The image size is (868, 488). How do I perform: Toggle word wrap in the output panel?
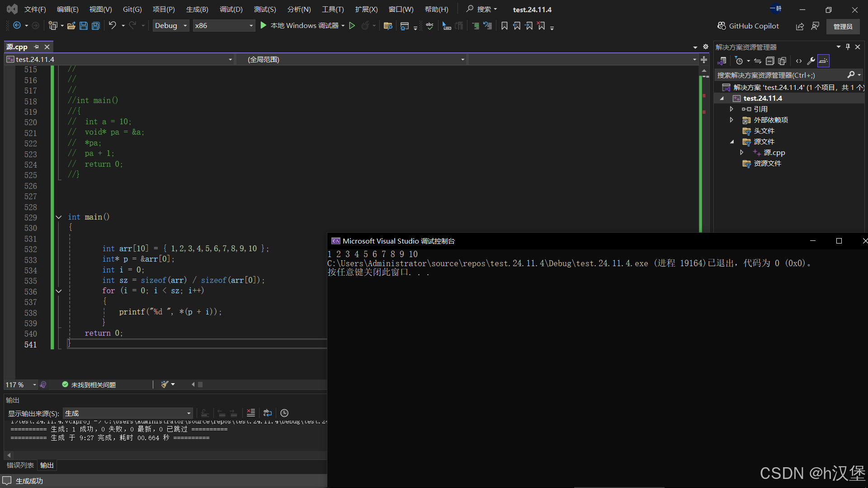[268, 413]
